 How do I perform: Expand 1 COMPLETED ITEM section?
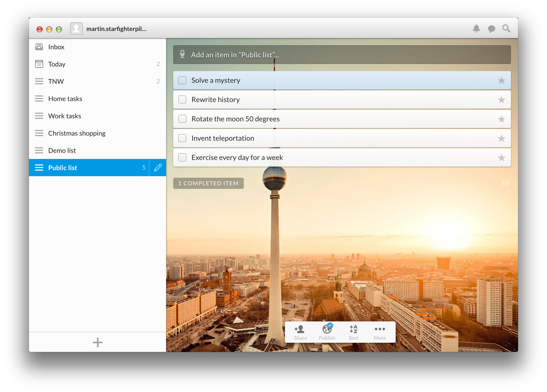[208, 183]
